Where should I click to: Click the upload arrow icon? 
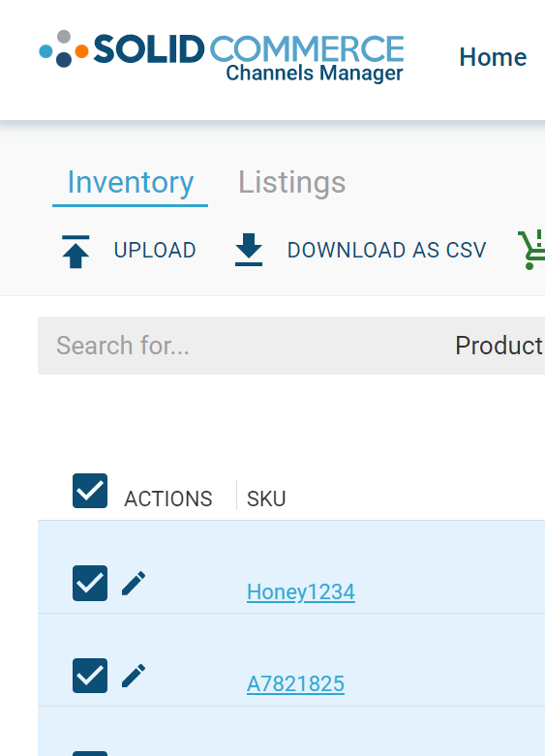pos(76,252)
